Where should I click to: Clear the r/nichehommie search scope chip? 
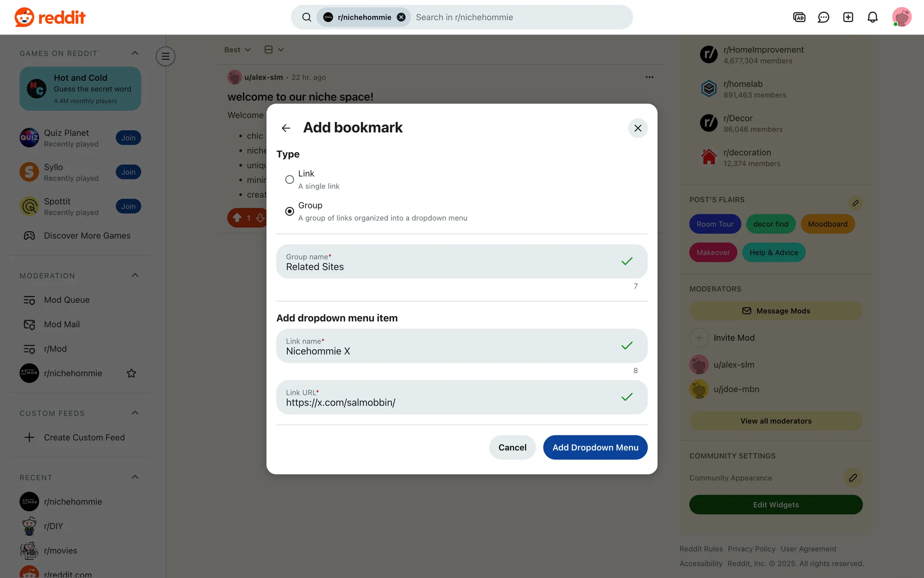click(401, 17)
